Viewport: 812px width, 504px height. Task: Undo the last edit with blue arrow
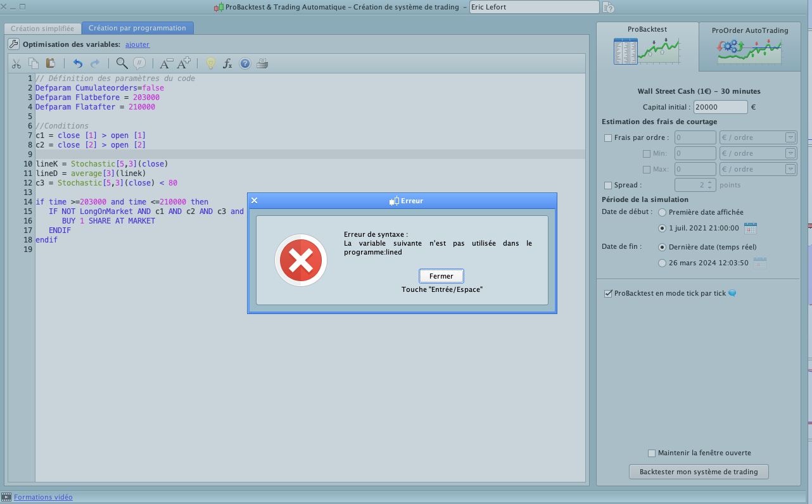click(78, 63)
